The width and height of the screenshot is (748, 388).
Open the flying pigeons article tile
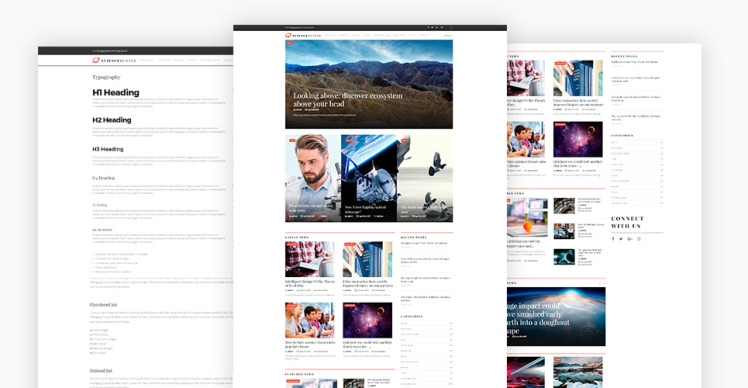tap(425, 178)
